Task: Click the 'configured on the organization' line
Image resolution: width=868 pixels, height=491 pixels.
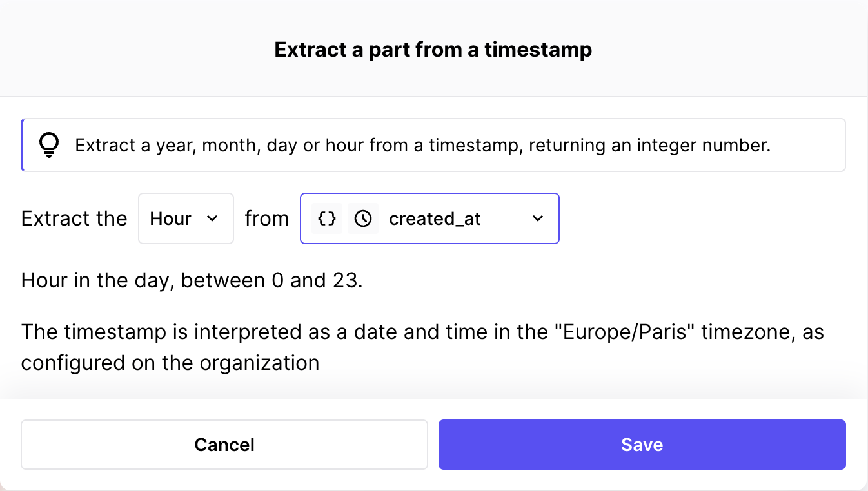Action: tap(170, 363)
